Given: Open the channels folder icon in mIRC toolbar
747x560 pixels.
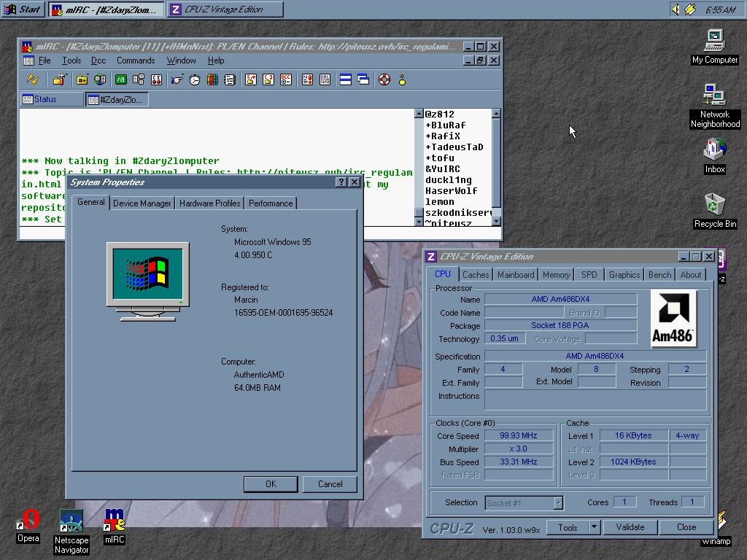Looking at the screenshot, I should coord(82,79).
